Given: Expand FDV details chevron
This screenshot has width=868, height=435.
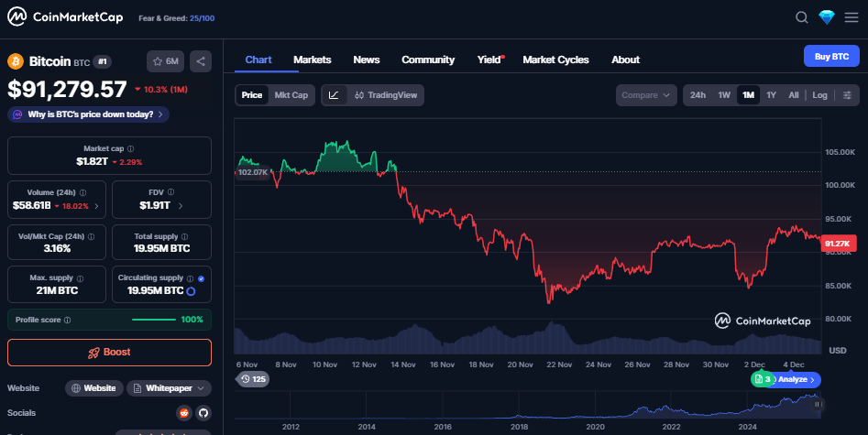Looking at the screenshot, I should pyautogui.click(x=181, y=206).
